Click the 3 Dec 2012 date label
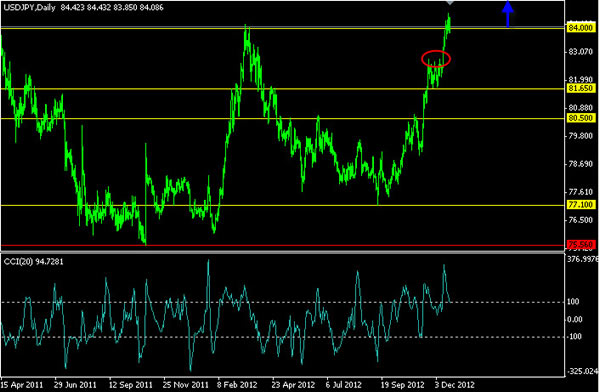The width and height of the screenshot is (600, 392). [455, 385]
